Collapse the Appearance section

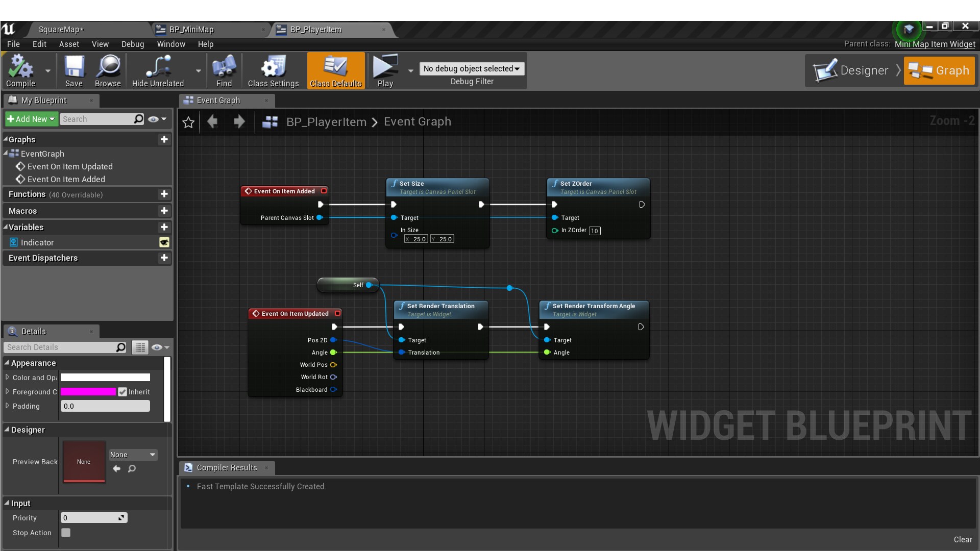(7, 363)
